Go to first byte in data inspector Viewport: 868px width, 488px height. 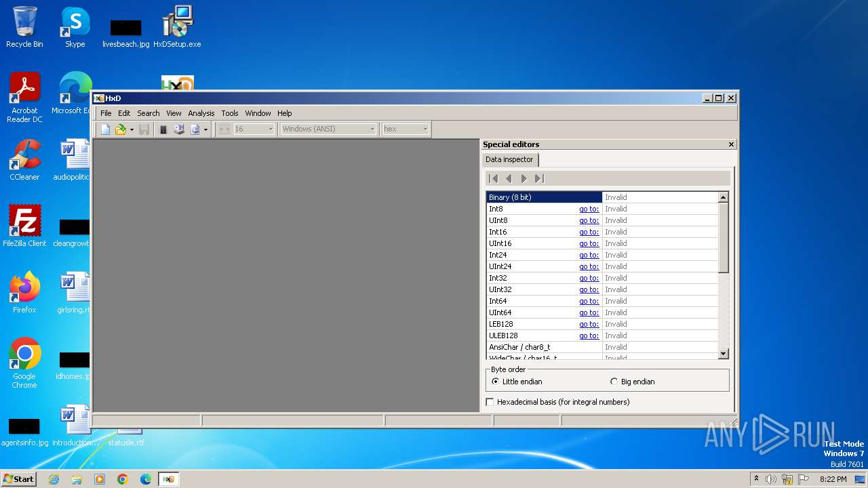click(x=494, y=178)
